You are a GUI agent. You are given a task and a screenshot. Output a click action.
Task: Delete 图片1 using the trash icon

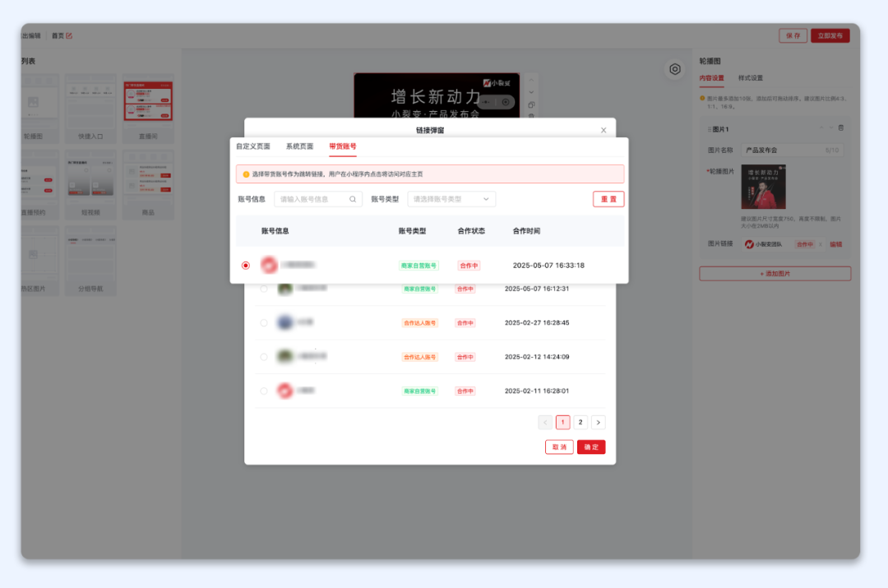[841, 127]
